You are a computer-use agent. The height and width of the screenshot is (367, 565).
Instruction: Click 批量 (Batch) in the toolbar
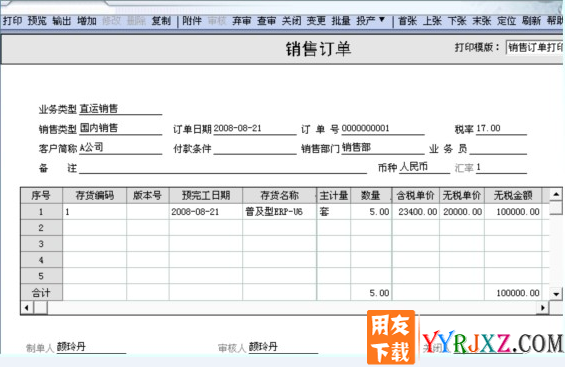click(341, 21)
